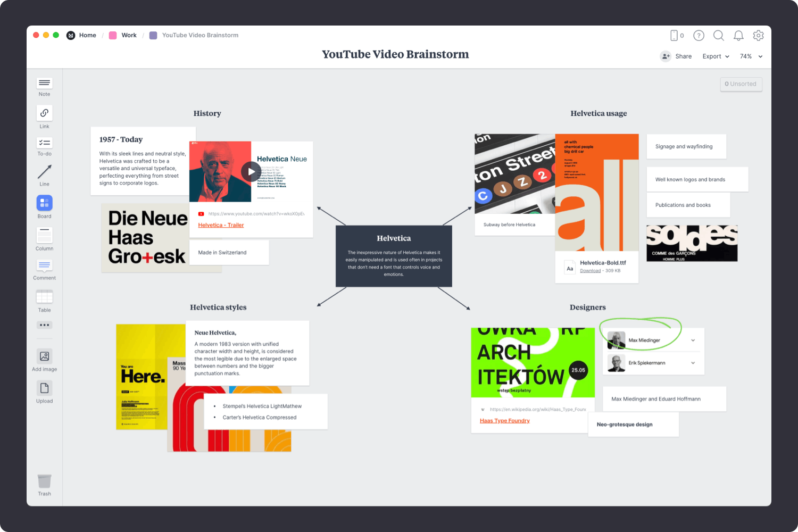Image resolution: width=798 pixels, height=532 pixels.
Task: Select the To-do tool
Action: pyautogui.click(x=44, y=146)
